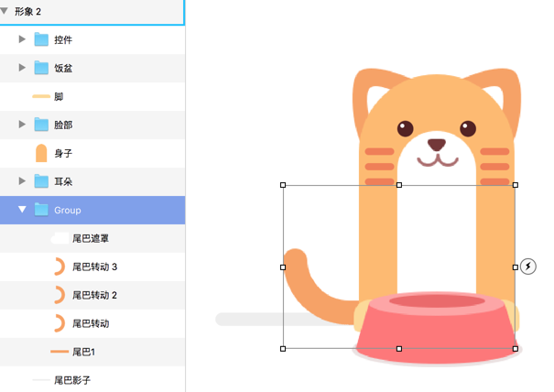Select the 饭盆 layer name
This screenshot has width=554, height=392.
[63, 68]
